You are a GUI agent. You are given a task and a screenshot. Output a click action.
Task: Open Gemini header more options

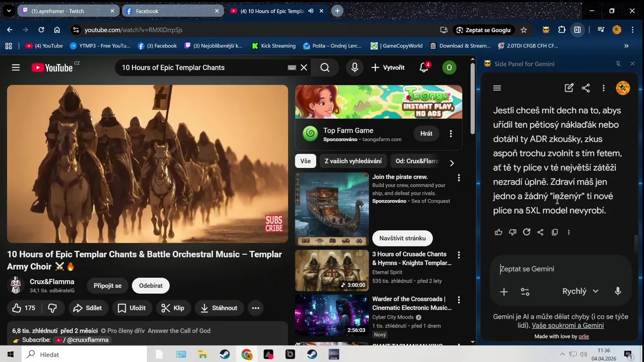pos(603,88)
